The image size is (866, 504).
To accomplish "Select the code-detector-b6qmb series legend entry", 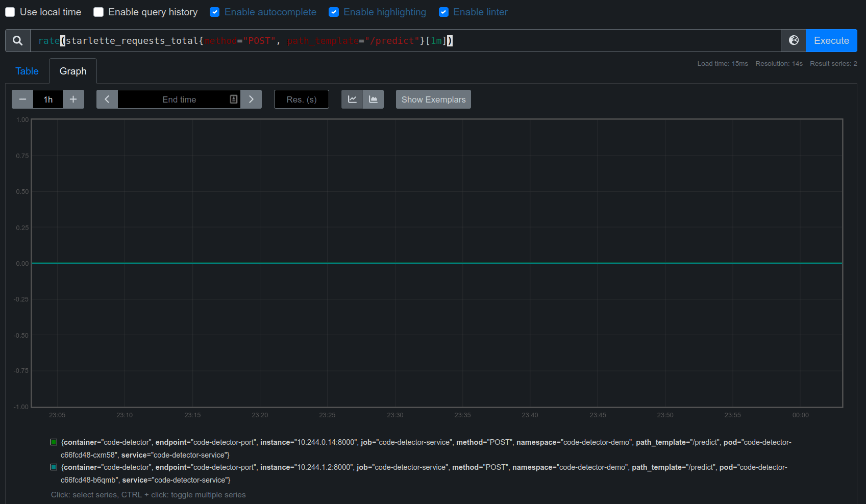I will [54, 467].
